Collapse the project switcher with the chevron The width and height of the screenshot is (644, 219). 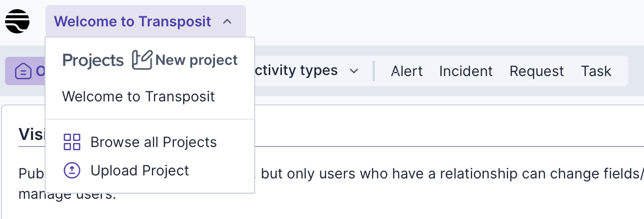(x=227, y=22)
